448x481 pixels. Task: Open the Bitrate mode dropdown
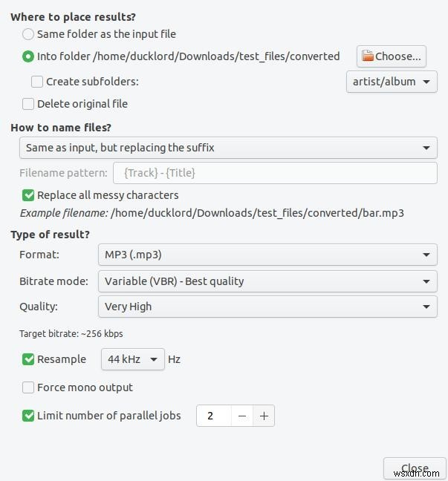(267, 281)
